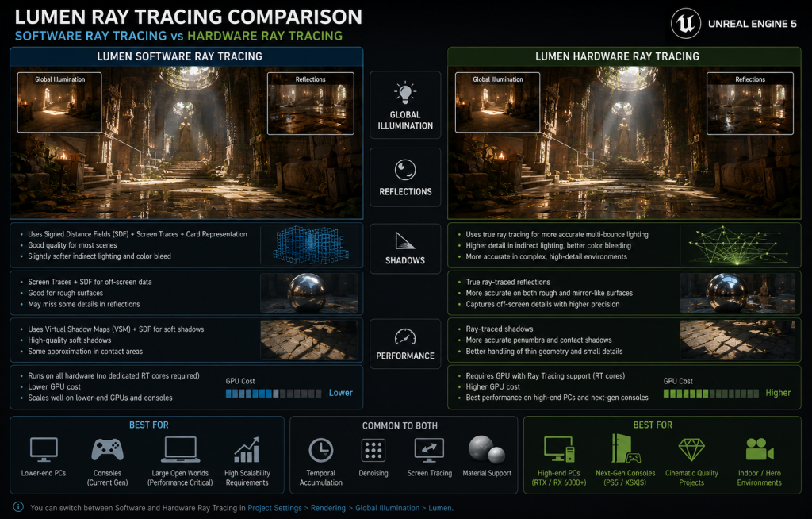This screenshot has width=812, height=519.
Task: Click the Denoising dot grid icon
Action: [373, 450]
